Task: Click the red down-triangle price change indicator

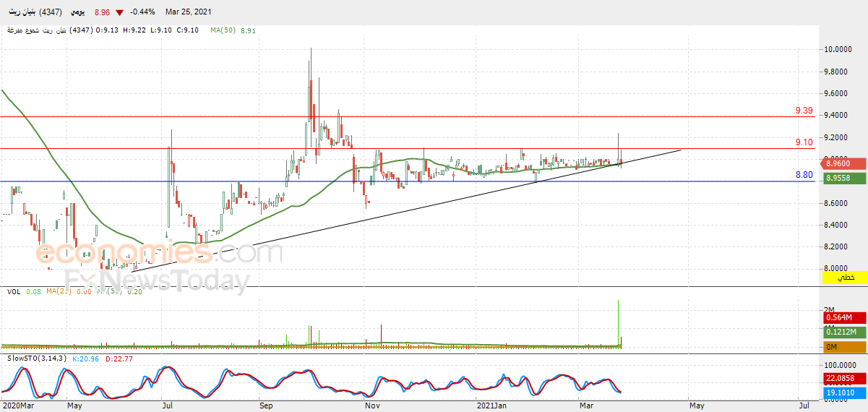Action: tap(119, 12)
